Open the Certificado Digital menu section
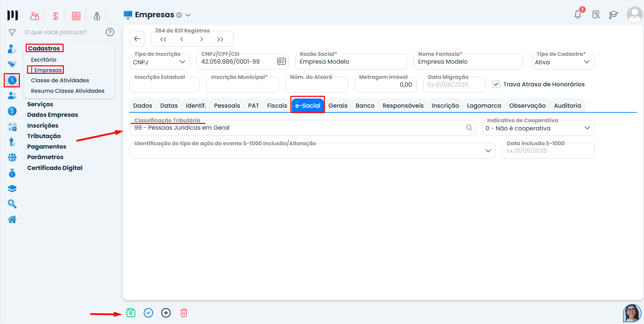The image size is (644, 324). [55, 168]
